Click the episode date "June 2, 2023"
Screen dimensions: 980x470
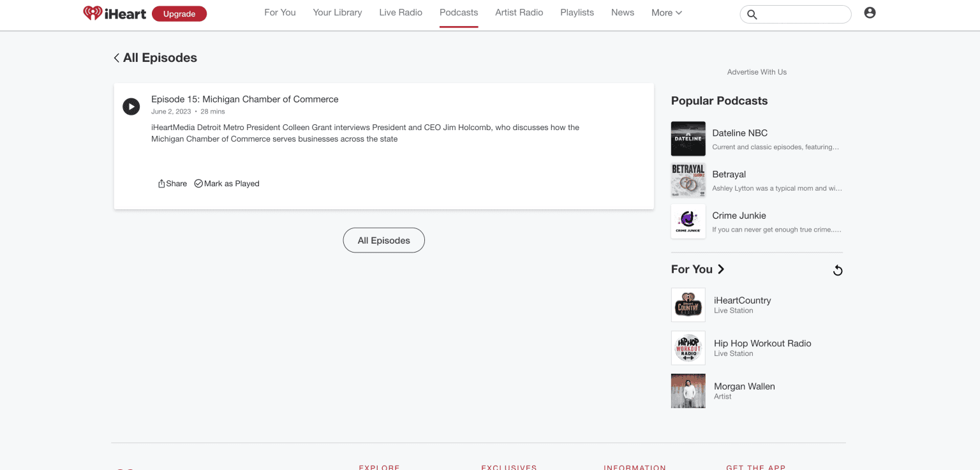pos(171,112)
